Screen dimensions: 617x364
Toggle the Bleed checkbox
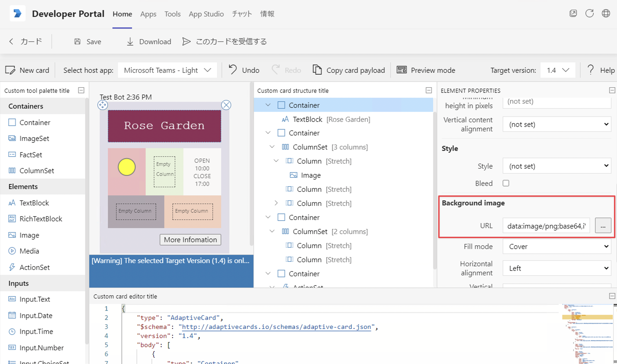point(506,183)
